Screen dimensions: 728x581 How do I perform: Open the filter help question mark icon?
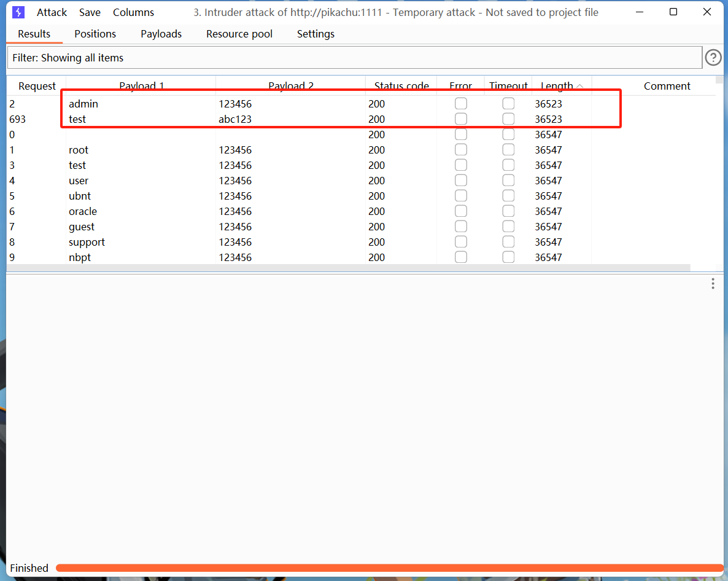(713, 58)
